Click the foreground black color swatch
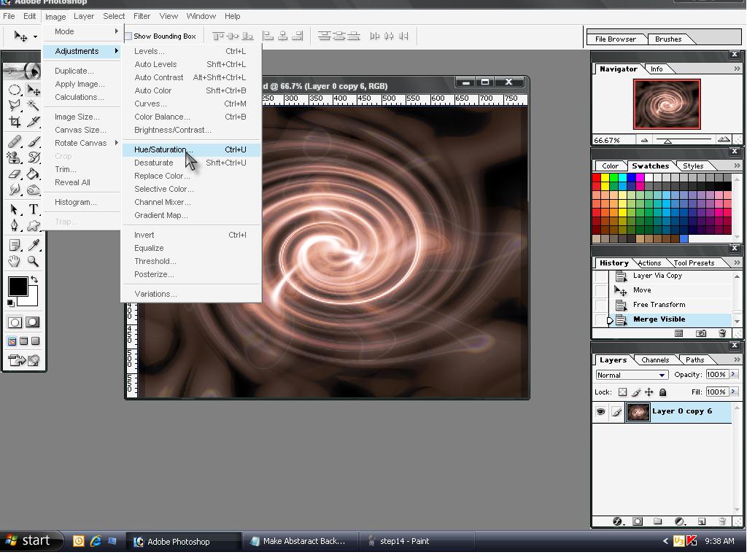 (x=18, y=287)
